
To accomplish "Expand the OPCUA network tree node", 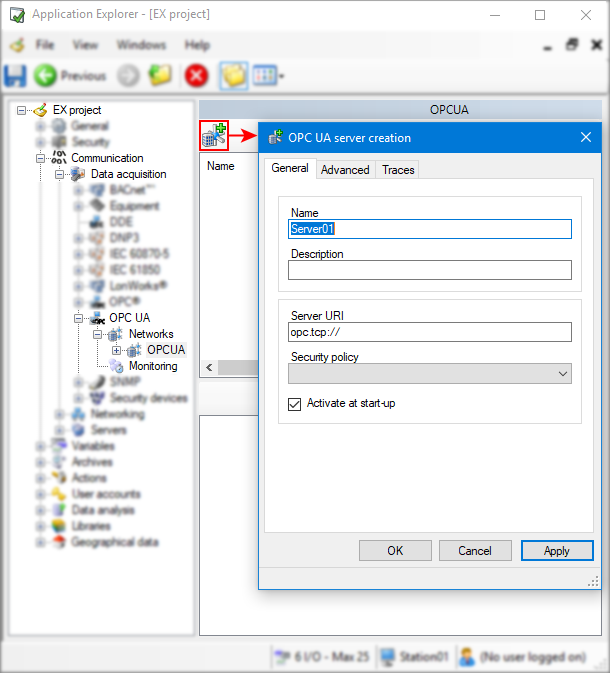I will [x=116, y=350].
